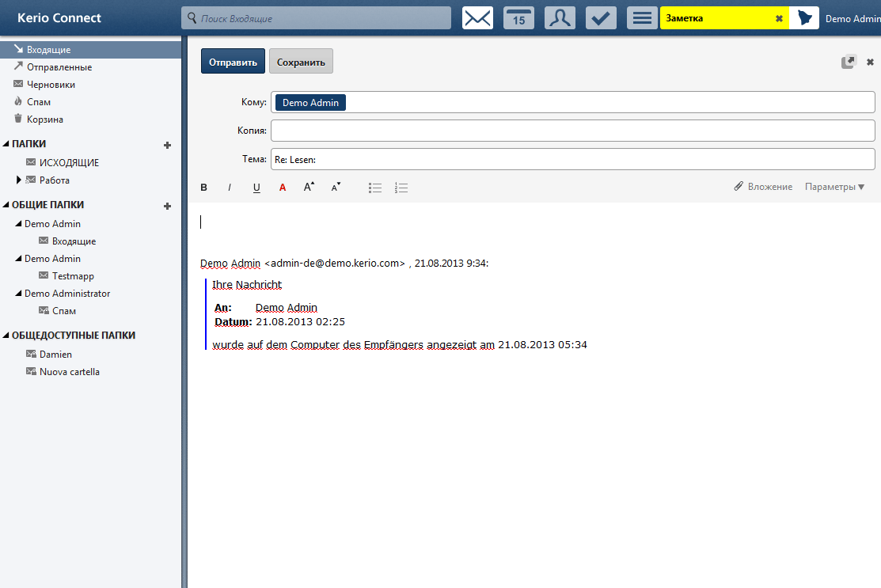Click the Kerio Connect logo
Image resolution: width=881 pixels, height=588 pixels.
(59, 18)
